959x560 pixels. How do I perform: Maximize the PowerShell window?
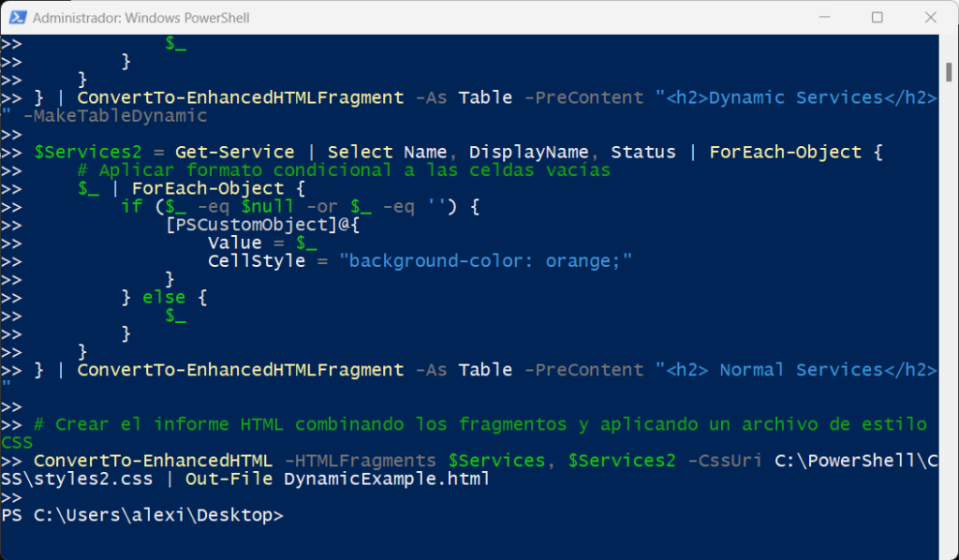(878, 17)
